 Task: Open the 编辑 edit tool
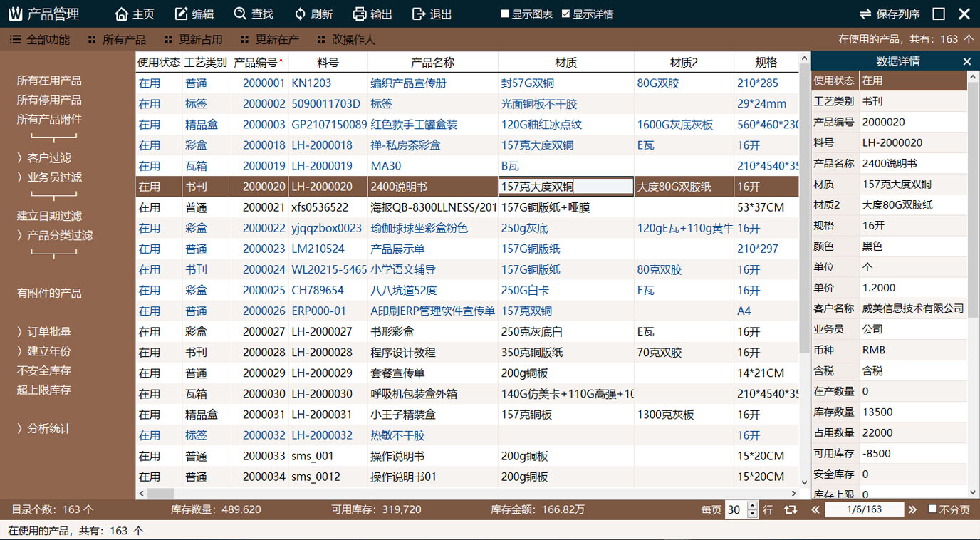(x=182, y=14)
